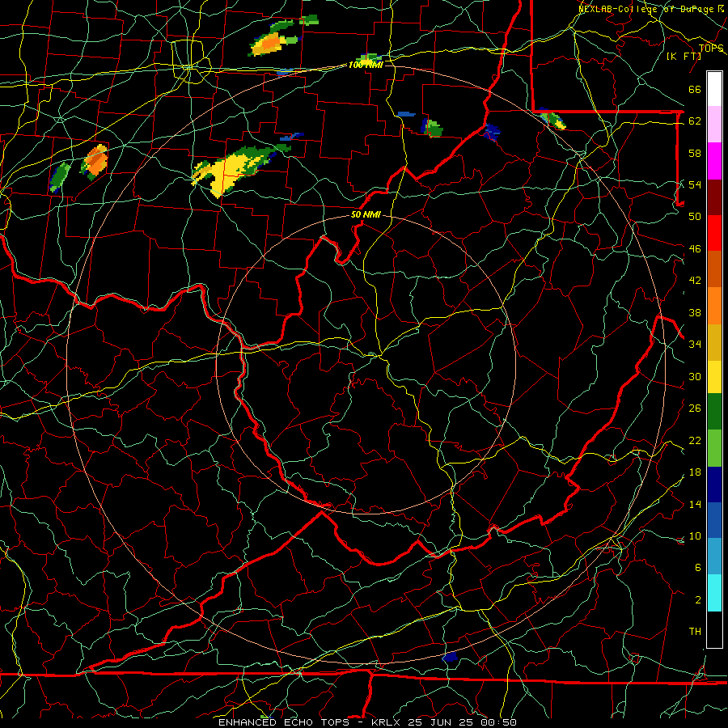The image size is (728, 728).
Task: Select the light pink legend color band
Action: coord(714,125)
